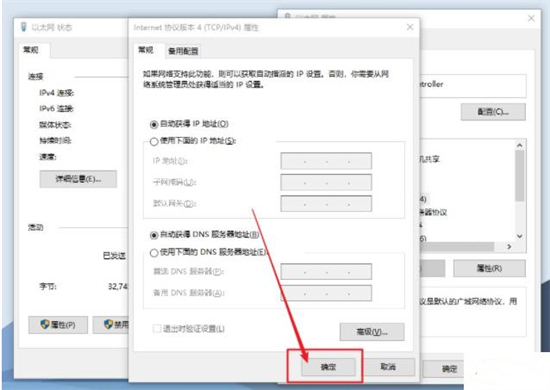This screenshot has width=550, height=390.
Task: Click scroll-down arrow in Ethernet properties list
Action: pos(520,236)
